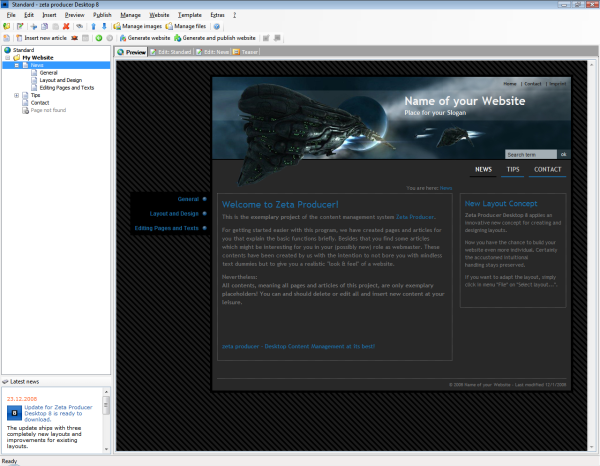Switch to the Edit: Standard tab
Viewport: 600px width, 466px height.
pos(170,51)
